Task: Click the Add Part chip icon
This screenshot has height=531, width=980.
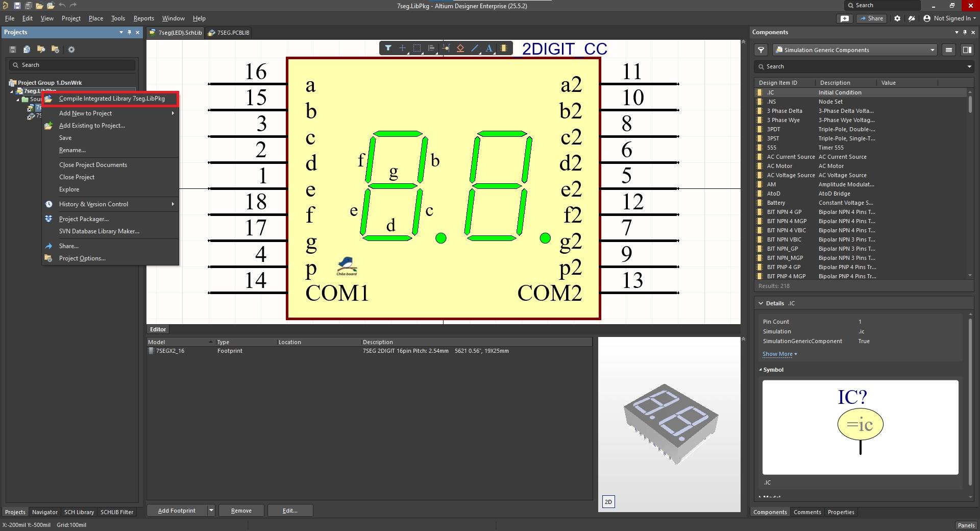Action: (x=504, y=48)
